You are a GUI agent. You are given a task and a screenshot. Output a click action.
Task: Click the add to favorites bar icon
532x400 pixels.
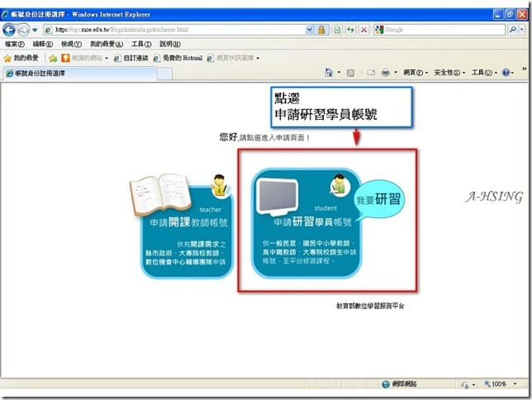[x=53, y=59]
